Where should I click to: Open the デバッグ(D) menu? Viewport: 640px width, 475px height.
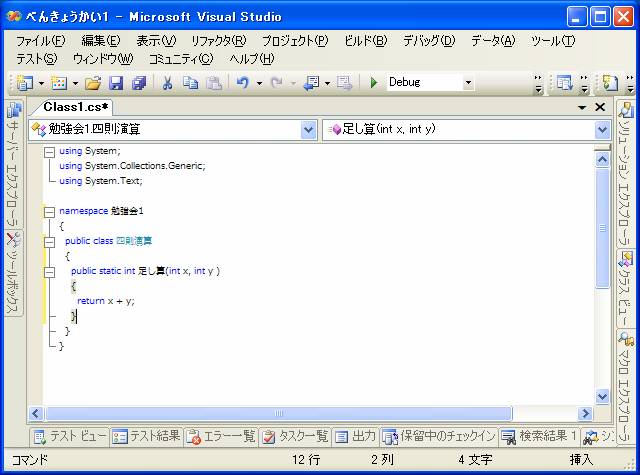[428, 40]
